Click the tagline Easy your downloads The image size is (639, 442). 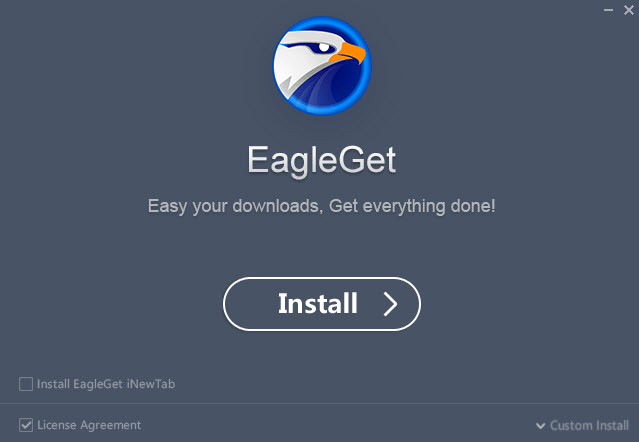(x=235, y=206)
